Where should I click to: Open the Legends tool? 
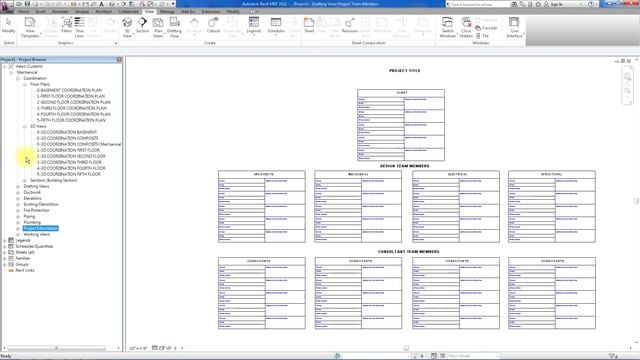click(x=253, y=25)
